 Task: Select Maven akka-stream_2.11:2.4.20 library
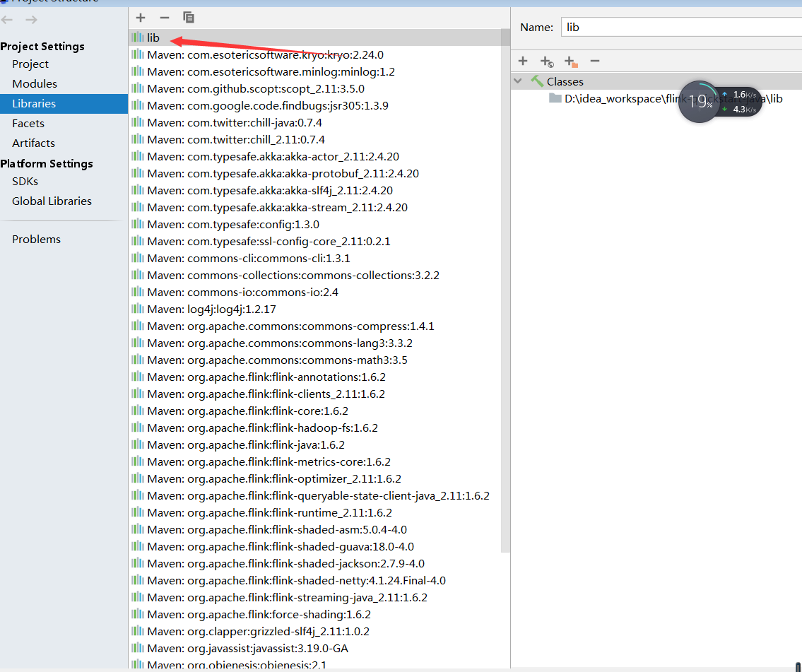click(314, 207)
